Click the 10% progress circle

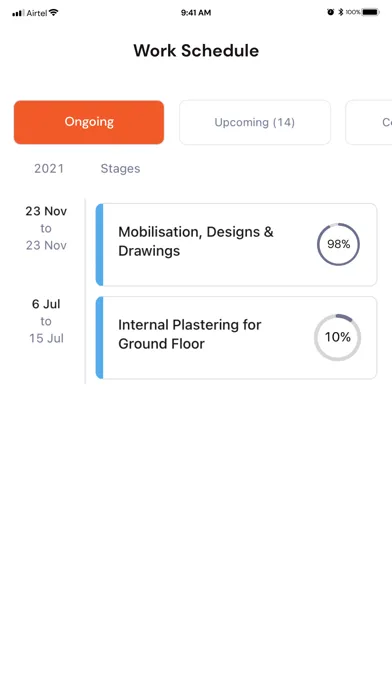point(337,337)
